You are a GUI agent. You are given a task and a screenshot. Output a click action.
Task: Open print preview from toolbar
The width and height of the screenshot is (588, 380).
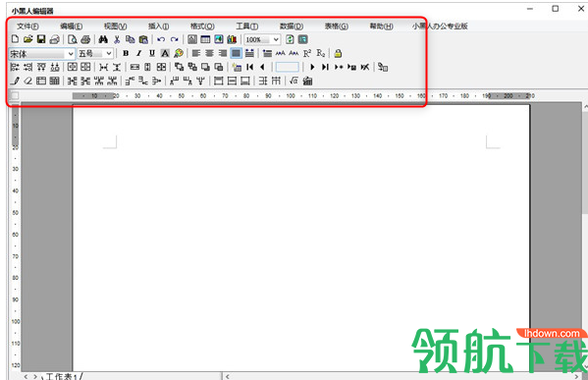point(73,39)
